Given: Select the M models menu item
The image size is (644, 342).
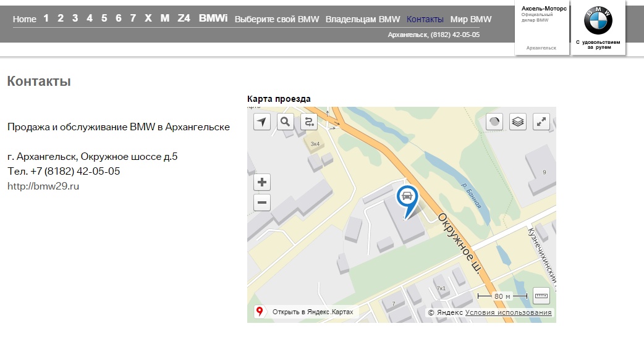Looking at the screenshot, I should 164,19.
